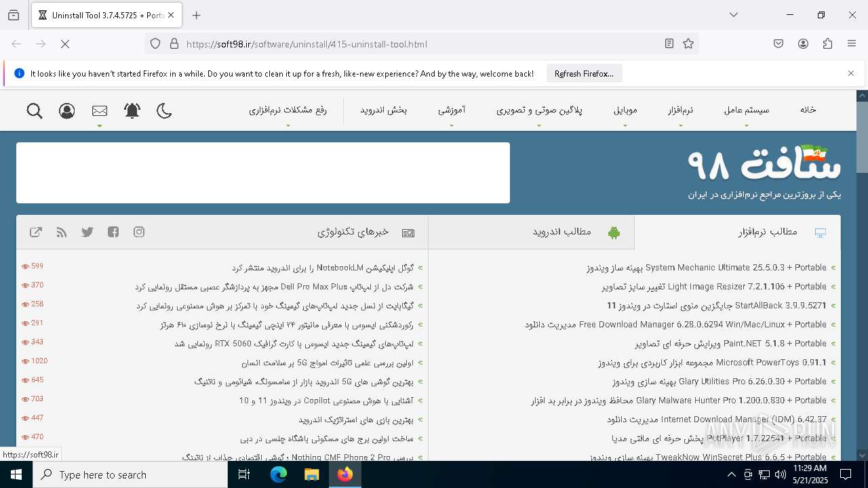Open System Mechanic Ultimate 25.5.0.3 link
This screenshot has height=488, width=868.
[706, 268]
